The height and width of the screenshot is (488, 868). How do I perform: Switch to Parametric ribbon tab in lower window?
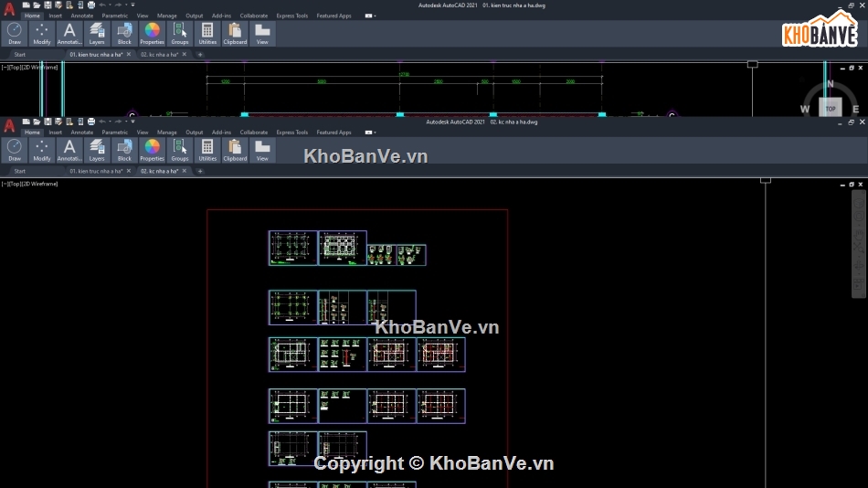pyautogui.click(x=114, y=133)
